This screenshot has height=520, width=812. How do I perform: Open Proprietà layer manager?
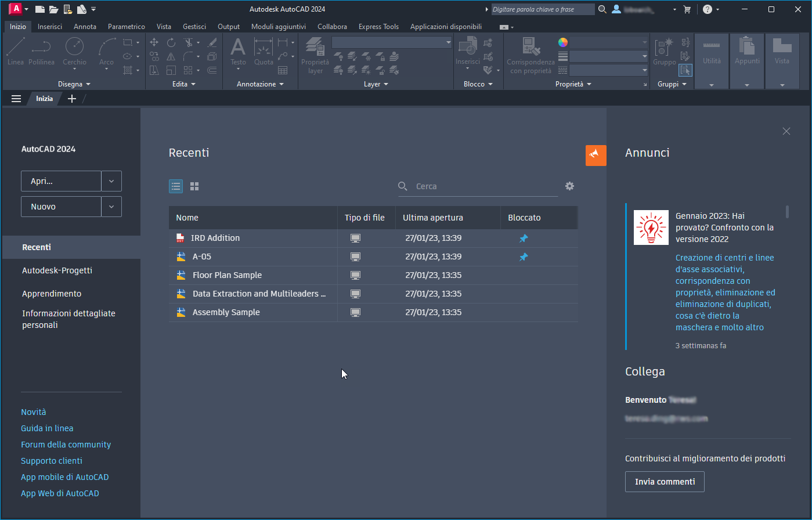[x=315, y=56]
